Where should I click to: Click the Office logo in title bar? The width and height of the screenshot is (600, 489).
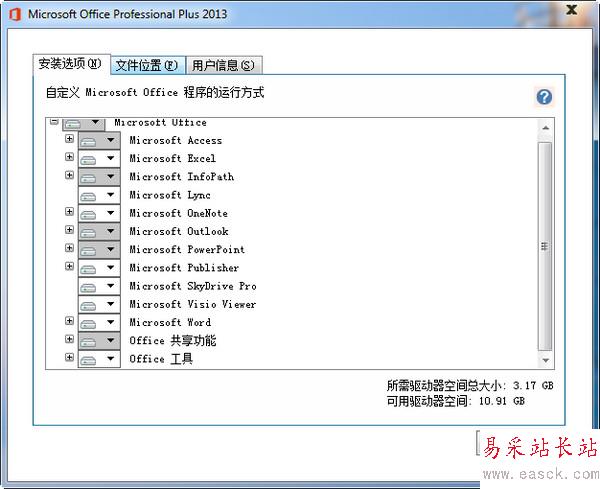point(15,15)
